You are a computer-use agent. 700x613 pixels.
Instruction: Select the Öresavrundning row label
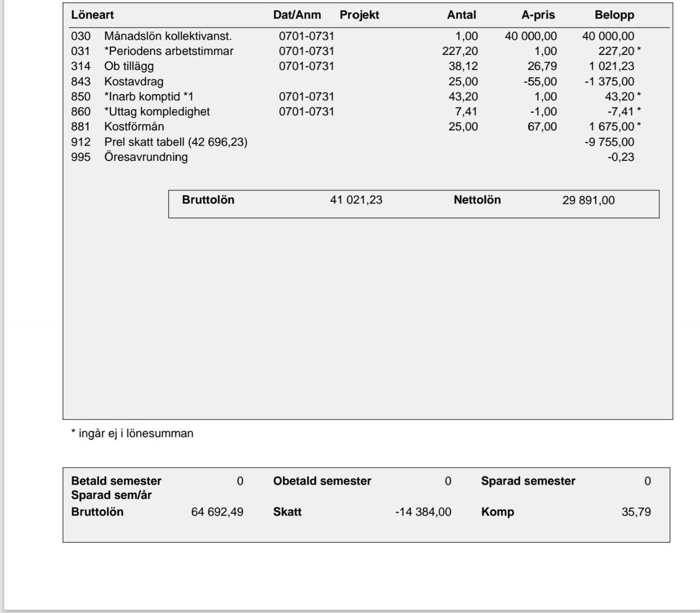(x=146, y=157)
